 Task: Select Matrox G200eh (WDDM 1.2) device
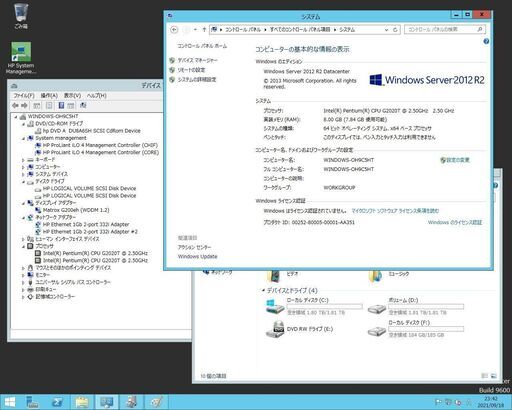tap(76, 210)
